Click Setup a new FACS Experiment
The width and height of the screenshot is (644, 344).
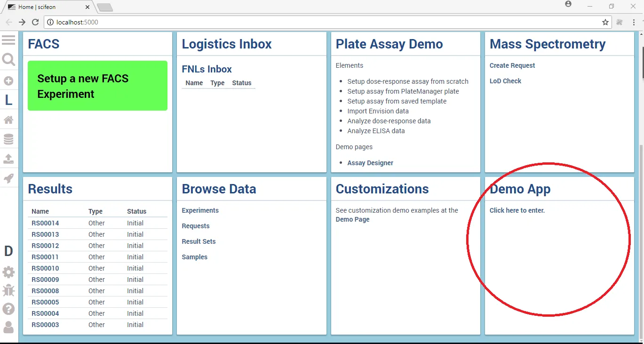tap(97, 86)
